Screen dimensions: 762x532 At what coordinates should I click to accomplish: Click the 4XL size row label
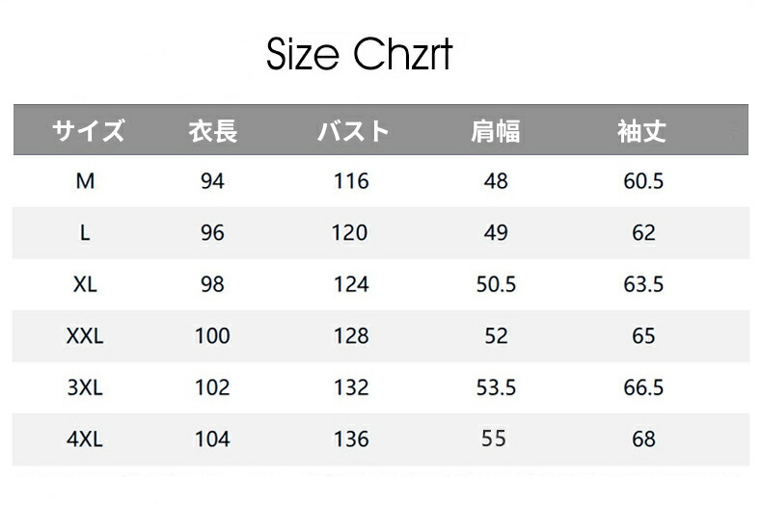click(x=85, y=439)
